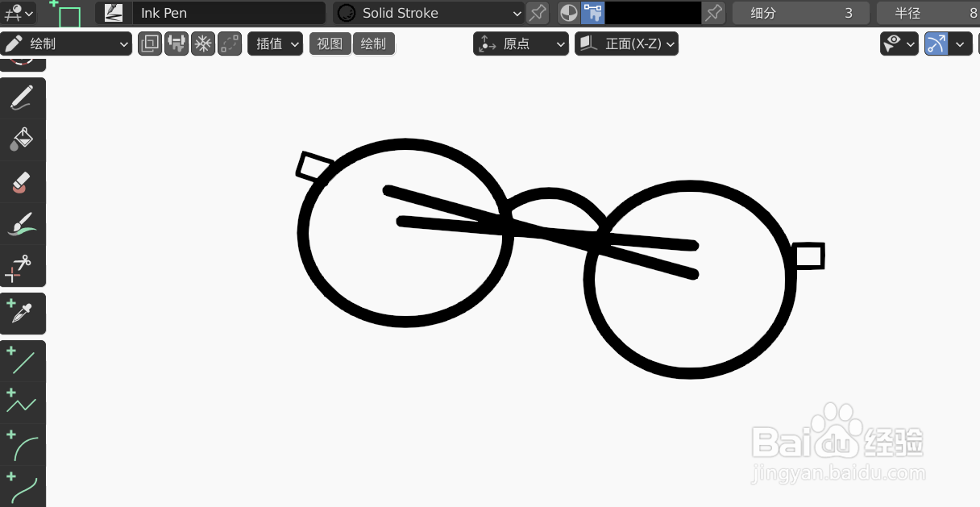Click the 半径 radius slider

point(928,13)
